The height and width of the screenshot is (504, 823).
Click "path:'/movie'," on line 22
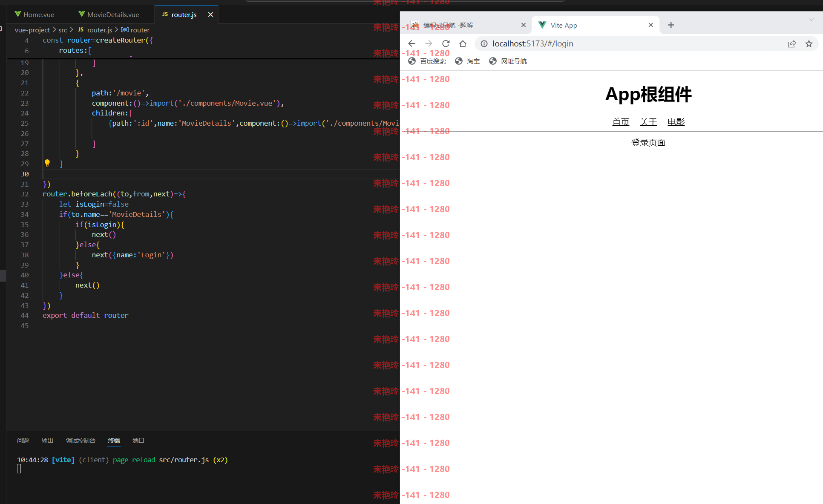click(120, 93)
